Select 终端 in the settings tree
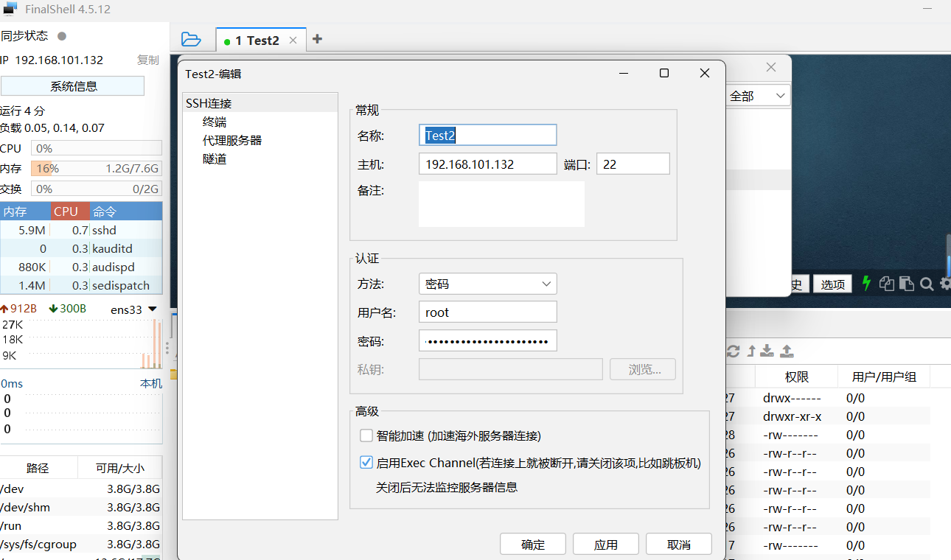 pos(215,122)
